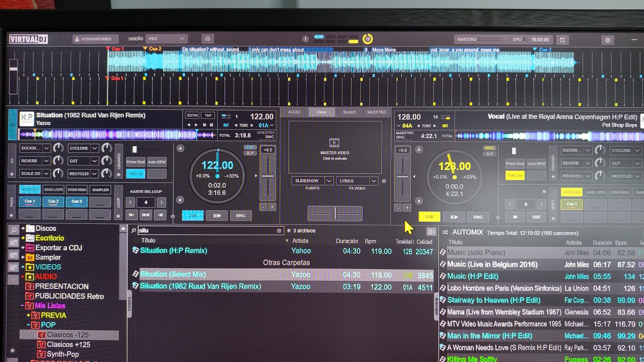Toggle SLIP mode on deck A
Image resolution: width=644 pixels, height=362 pixels.
pyautogui.click(x=250, y=153)
